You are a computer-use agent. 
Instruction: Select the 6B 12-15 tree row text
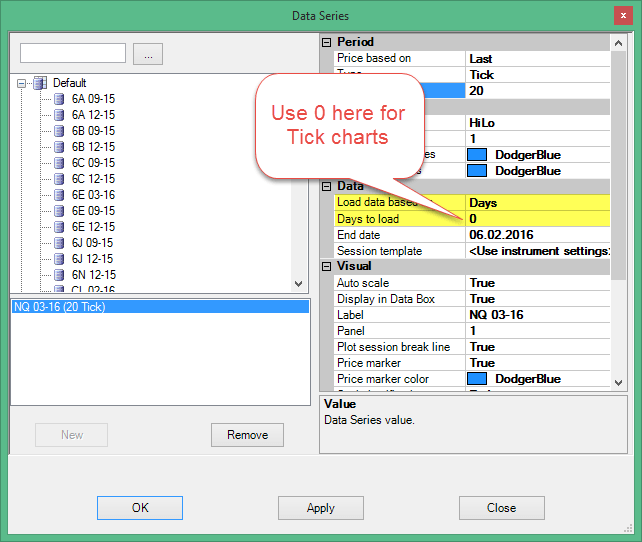point(93,147)
